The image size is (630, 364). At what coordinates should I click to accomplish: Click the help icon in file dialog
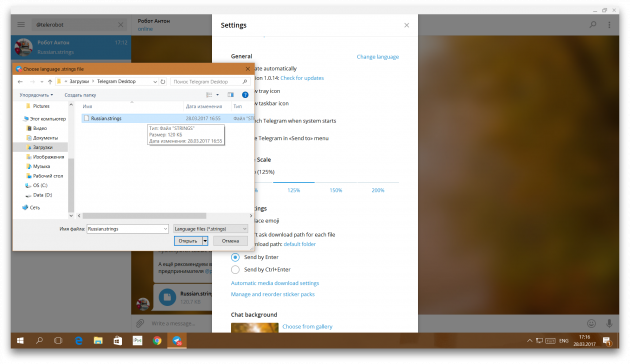[245, 95]
